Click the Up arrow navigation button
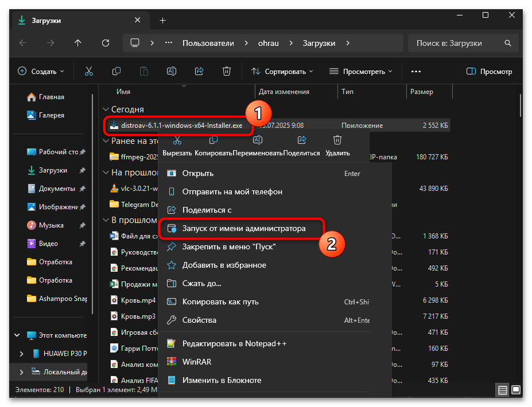 78,43
